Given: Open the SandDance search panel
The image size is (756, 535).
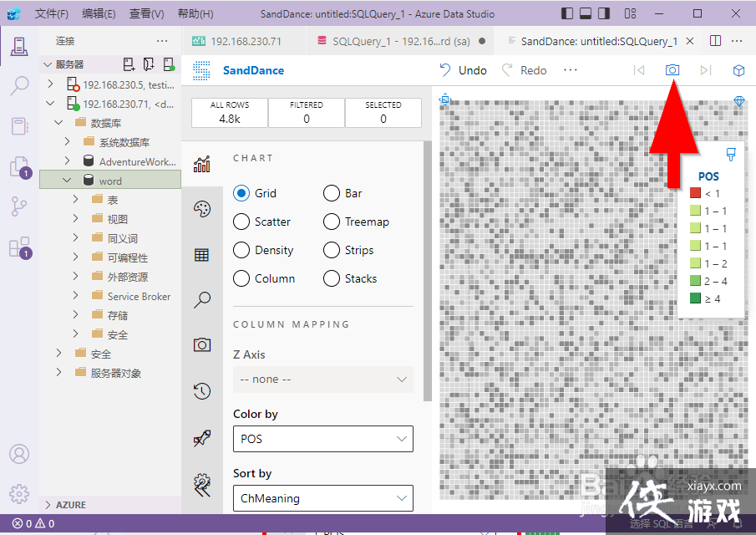Looking at the screenshot, I should pyautogui.click(x=202, y=299).
